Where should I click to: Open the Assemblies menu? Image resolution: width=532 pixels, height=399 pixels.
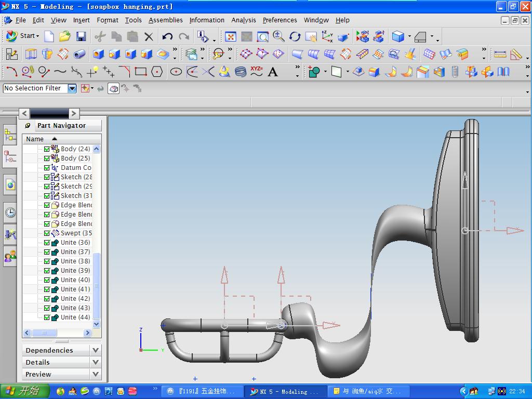166,20
